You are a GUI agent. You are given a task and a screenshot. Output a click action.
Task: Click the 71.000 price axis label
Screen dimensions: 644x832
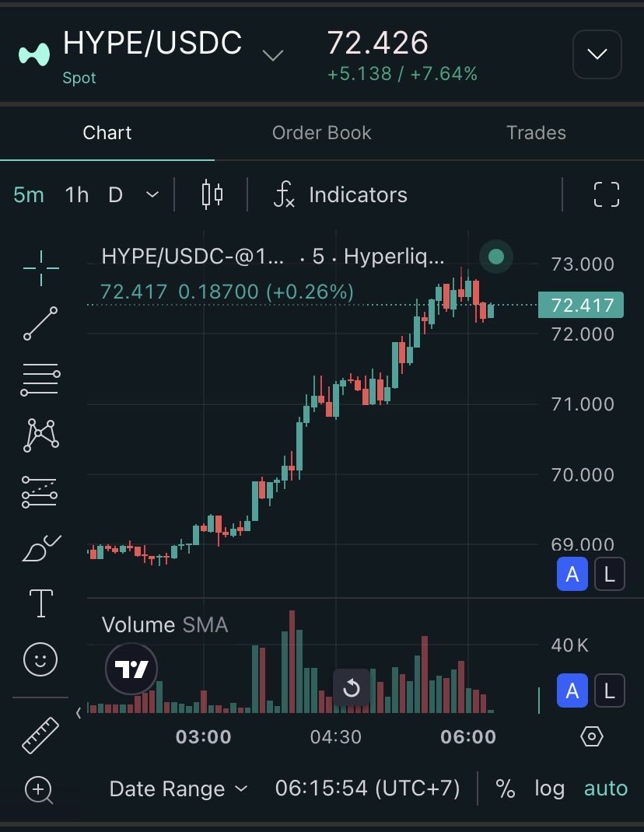pos(583,404)
